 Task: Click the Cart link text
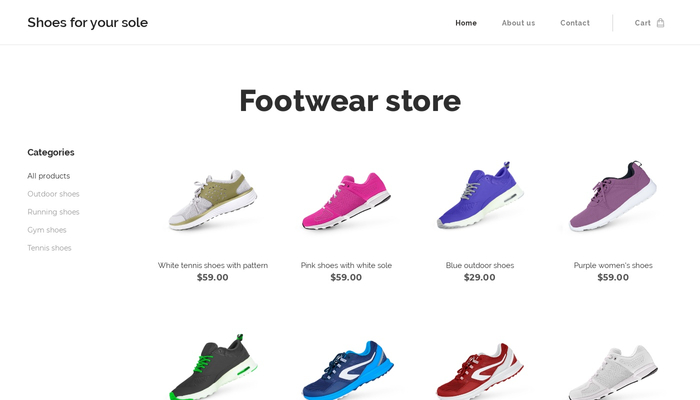[642, 23]
